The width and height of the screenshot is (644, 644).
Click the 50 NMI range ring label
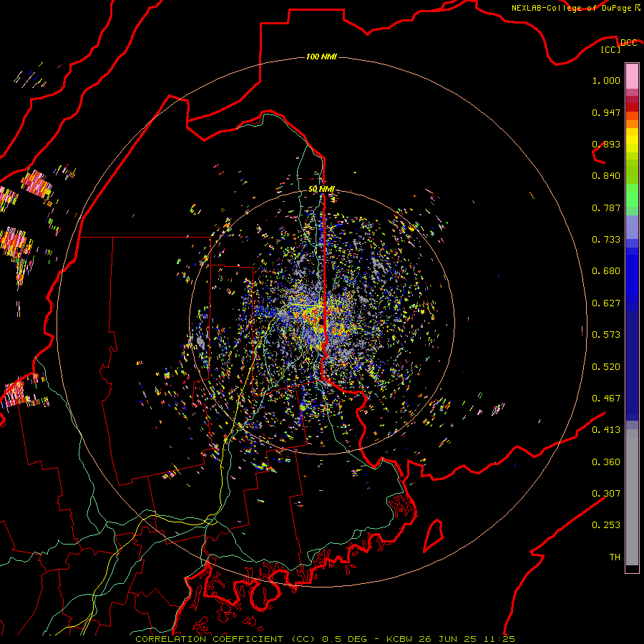[321, 189]
